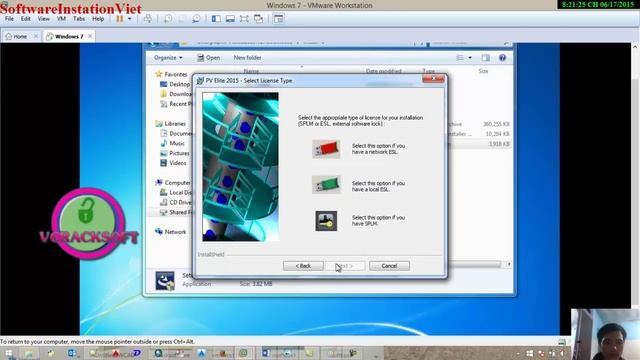The width and height of the screenshot is (640, 360).
Task: Click the VMware status bar device icon
Action: [562, 342]
